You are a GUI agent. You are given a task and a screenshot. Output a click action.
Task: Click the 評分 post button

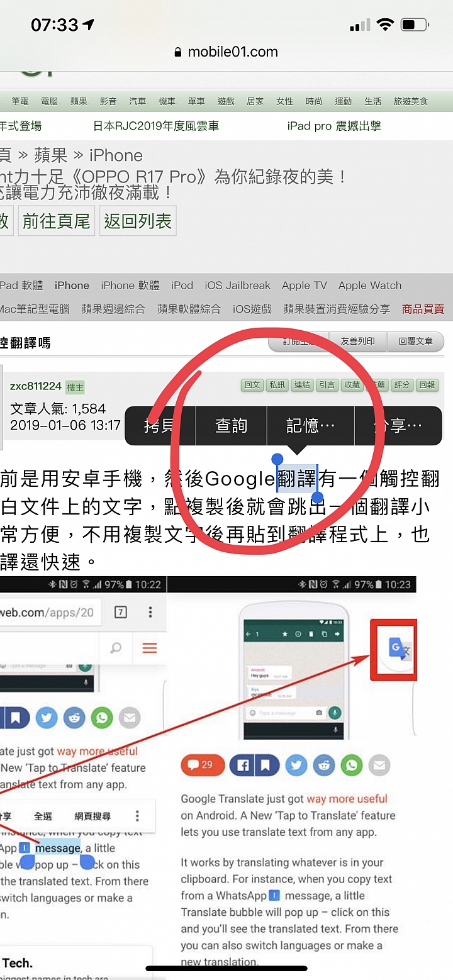(x=401, y=385)
